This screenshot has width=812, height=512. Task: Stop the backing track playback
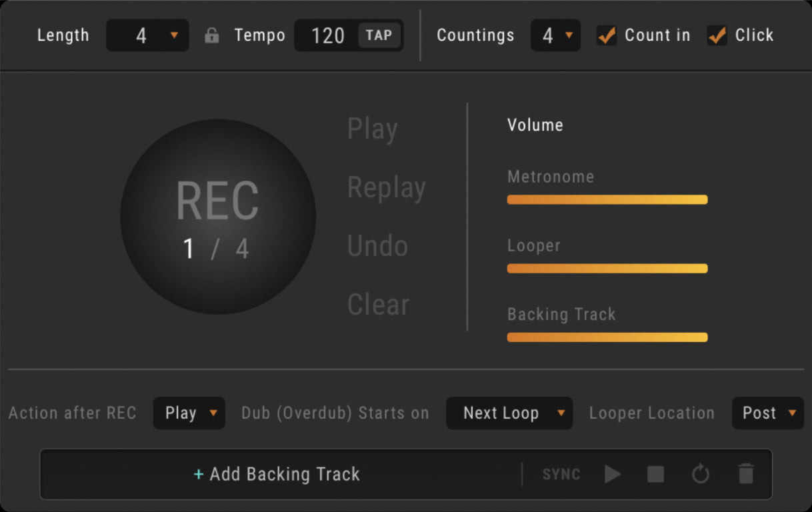click(655, 474)
